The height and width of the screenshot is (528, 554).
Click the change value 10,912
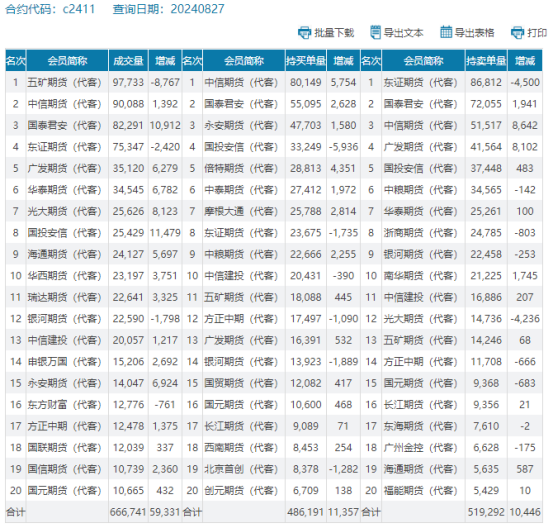click(165, 125)
